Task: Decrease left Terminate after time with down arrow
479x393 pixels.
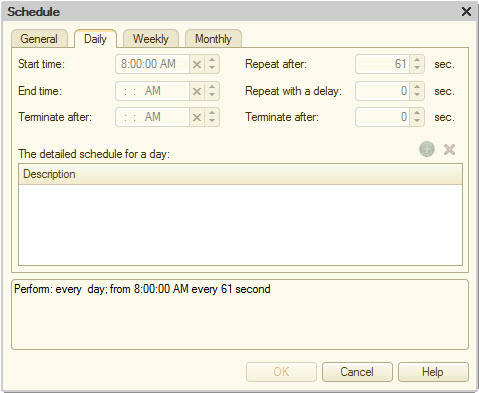Action: click(212, 121)
